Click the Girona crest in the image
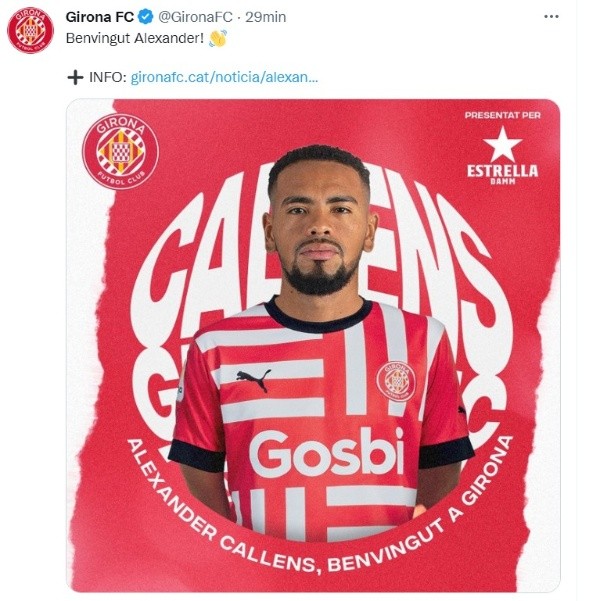Image resolution: width=600 pixels, height=601 pixels. (120, 151)
